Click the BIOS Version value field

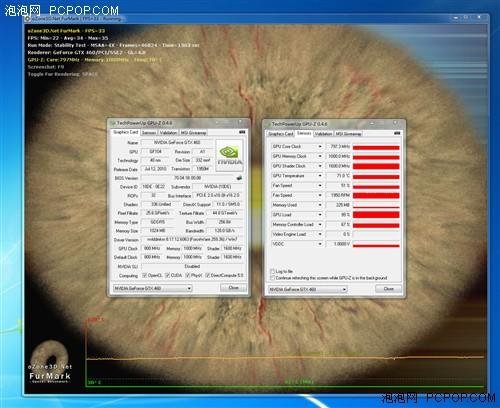tap(188, 178)
